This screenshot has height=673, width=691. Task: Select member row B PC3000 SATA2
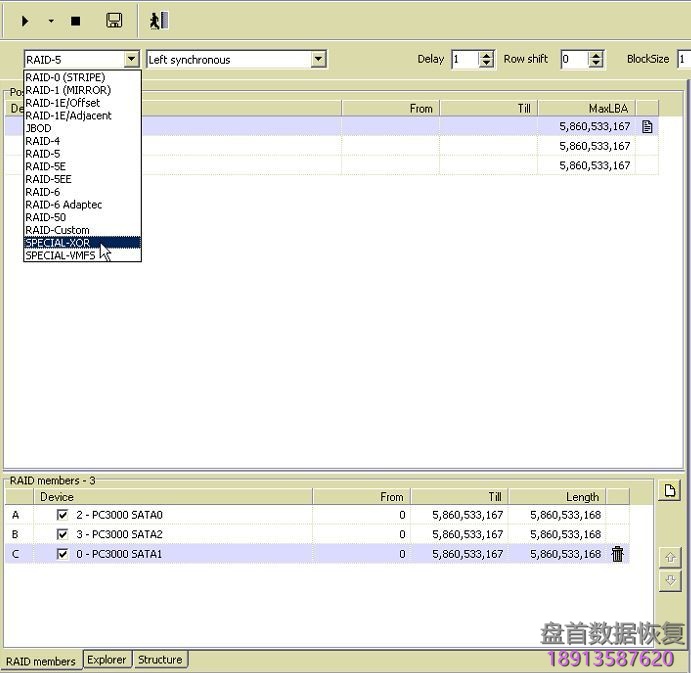coord(317,534)
